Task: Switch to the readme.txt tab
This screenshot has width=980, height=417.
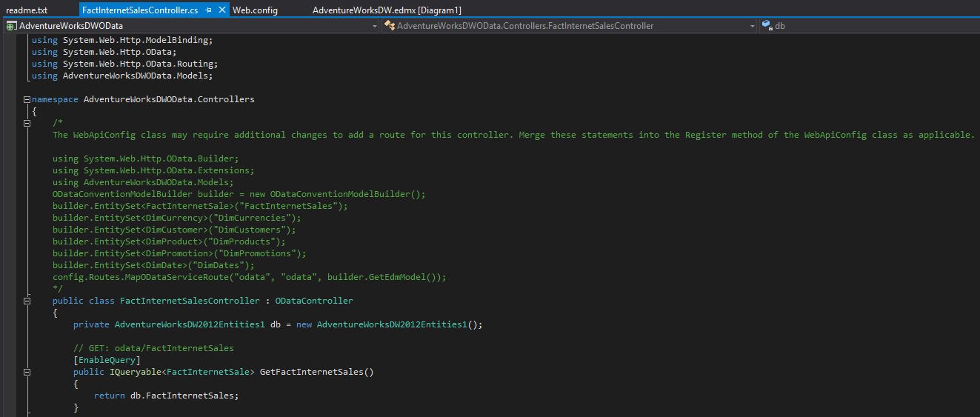Action: [x=27, y=10]
